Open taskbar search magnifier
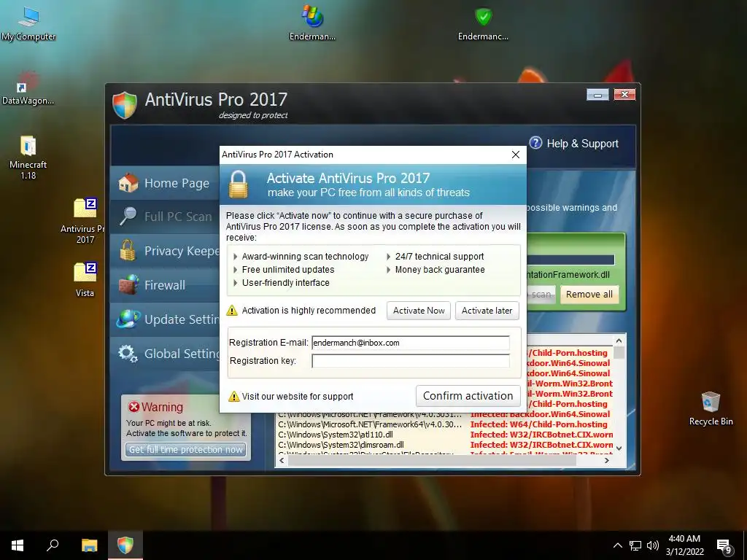The width and height of the screenshot is (747, 560). [x=53, y=545]
